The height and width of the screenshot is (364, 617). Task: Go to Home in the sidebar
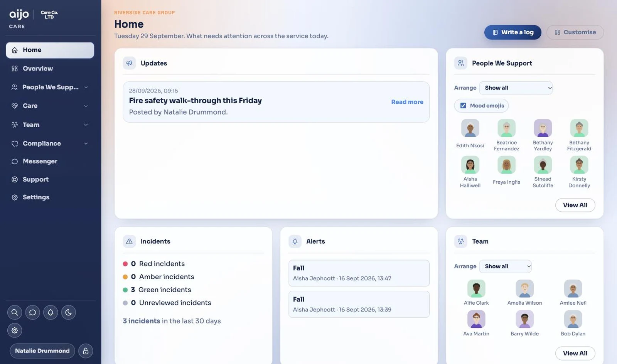coord(50,50)
